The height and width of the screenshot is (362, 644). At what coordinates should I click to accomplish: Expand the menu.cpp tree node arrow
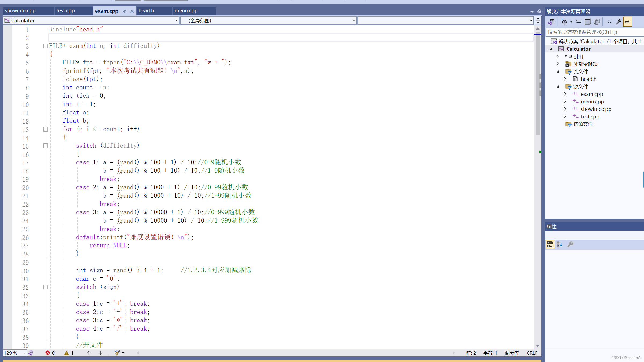(x=565, y=102)
